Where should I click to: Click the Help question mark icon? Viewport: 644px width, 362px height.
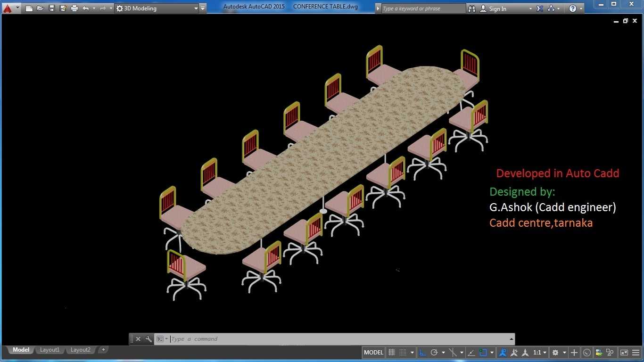572,8
